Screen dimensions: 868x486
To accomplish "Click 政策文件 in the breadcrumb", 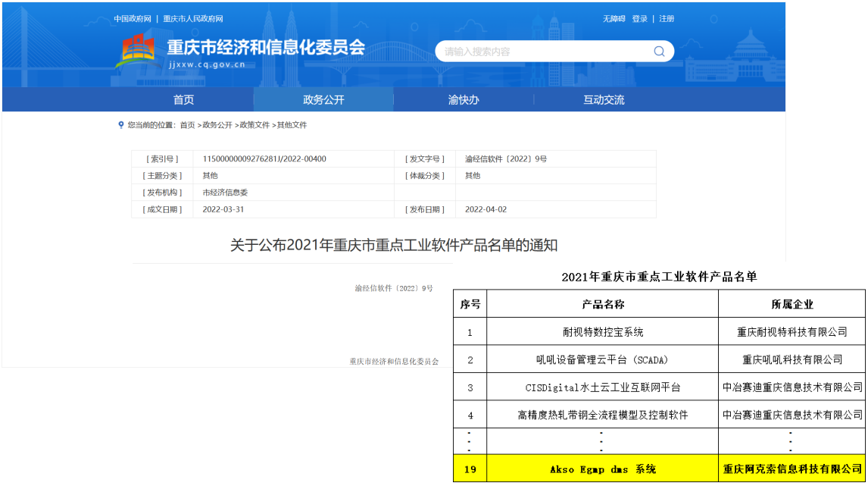I will coord(254,125).
